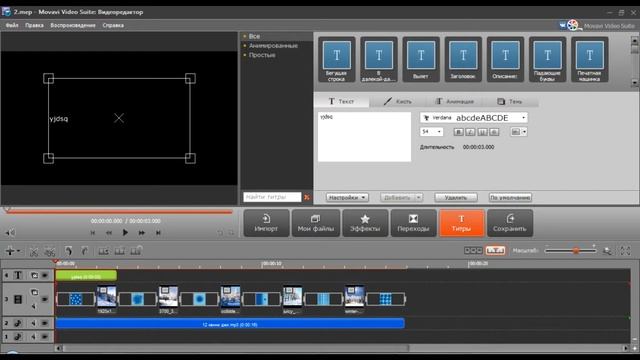Toggle visibility eye of video track 3
640x360 pixels.
[x=45, y=299]
